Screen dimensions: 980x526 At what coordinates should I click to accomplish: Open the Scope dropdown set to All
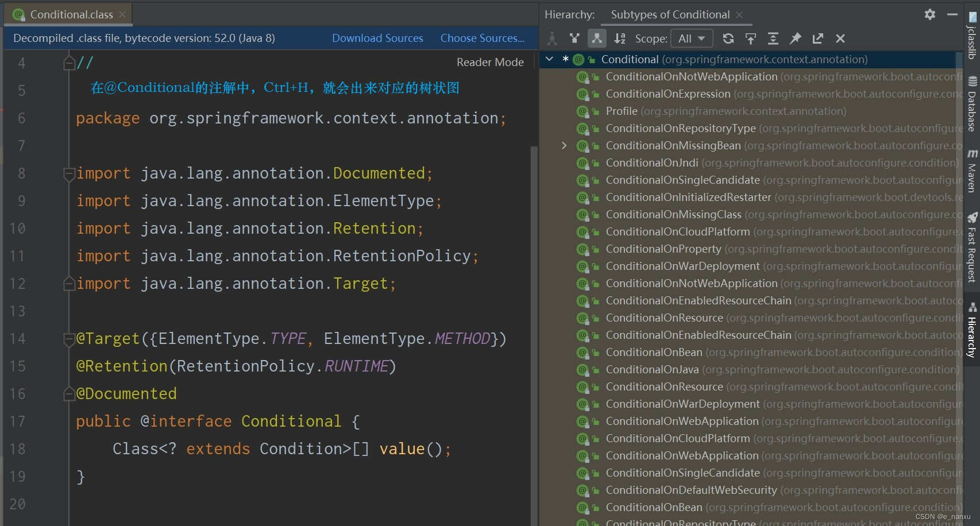click(x=692, y=38)
